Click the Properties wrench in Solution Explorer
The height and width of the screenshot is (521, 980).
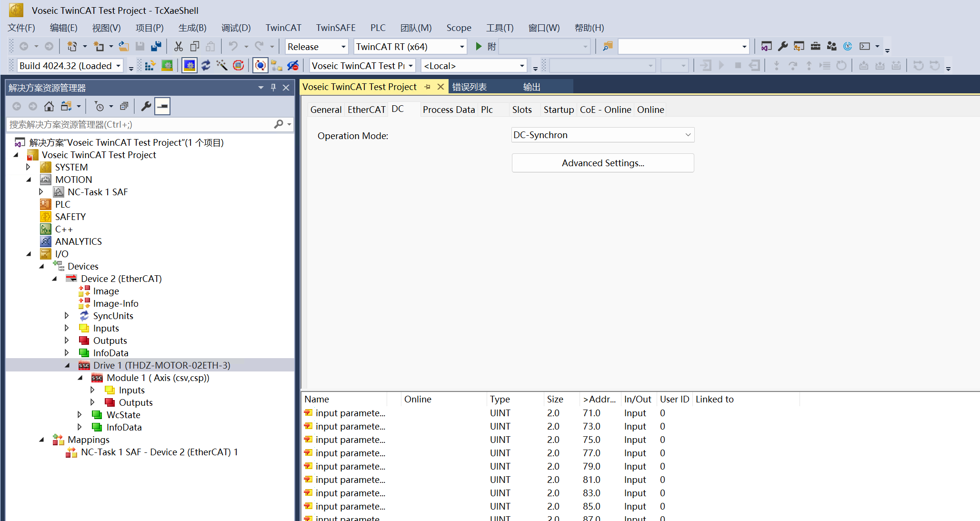click(146, 106)
